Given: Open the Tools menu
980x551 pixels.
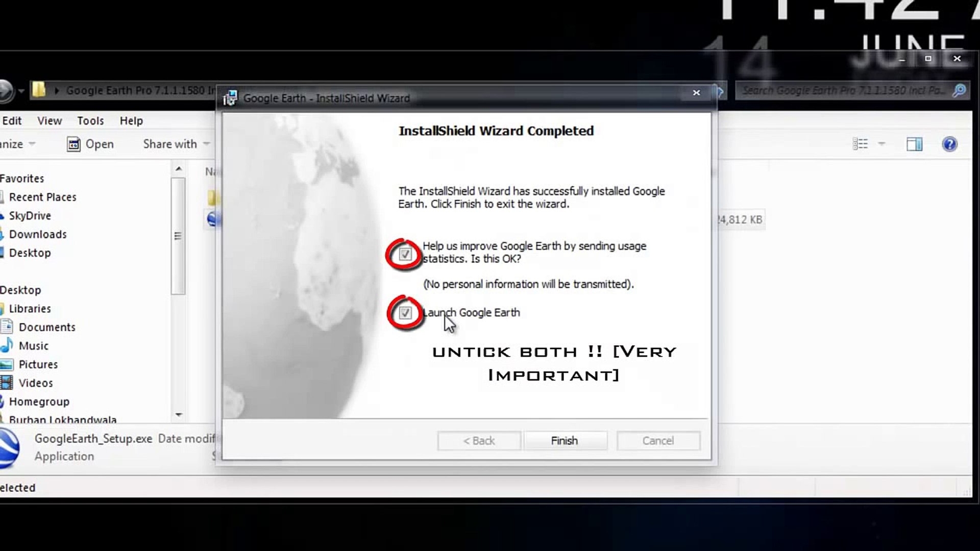Looking at the screenshot, I should [x=90, y=121].
